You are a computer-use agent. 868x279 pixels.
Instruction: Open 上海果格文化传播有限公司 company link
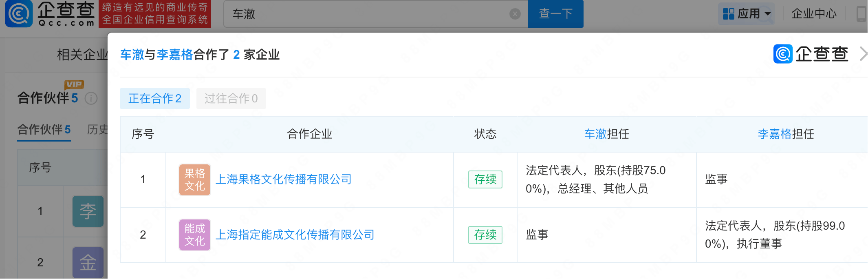[x=284, y=179]
